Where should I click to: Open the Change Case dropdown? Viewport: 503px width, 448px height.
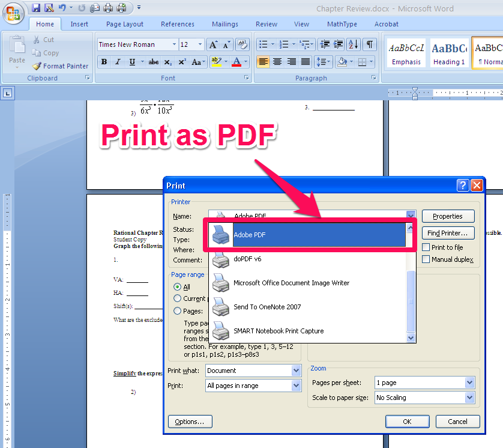(x=198, y=62)
